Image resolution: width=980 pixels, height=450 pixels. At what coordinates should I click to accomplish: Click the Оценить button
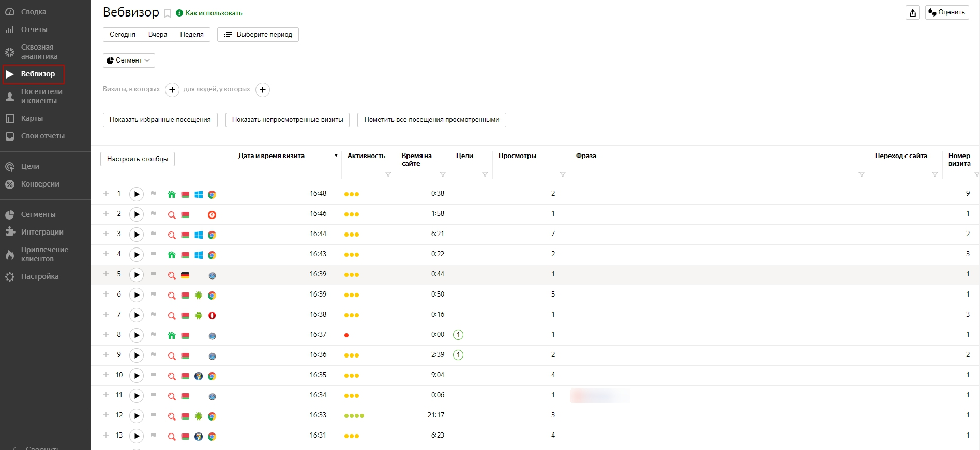pos(947,12)
